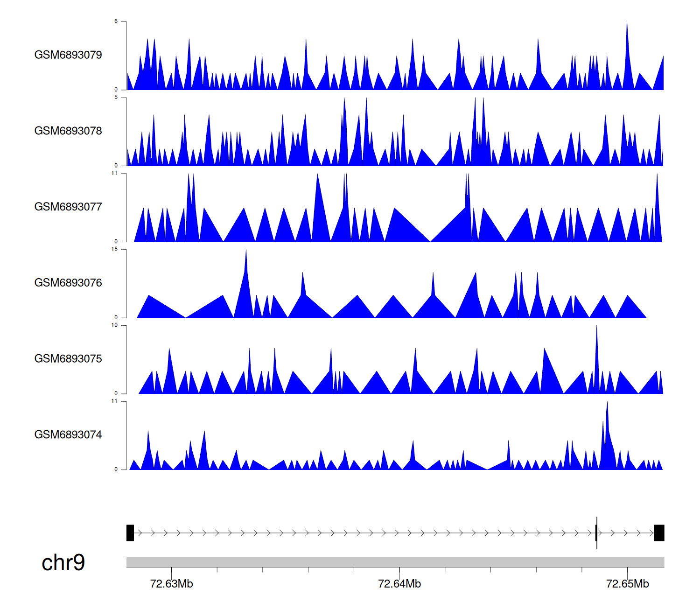This screenshot has height=616, width=700.
Task: Click the GSM6893079 track label
Action: (68, 55)
